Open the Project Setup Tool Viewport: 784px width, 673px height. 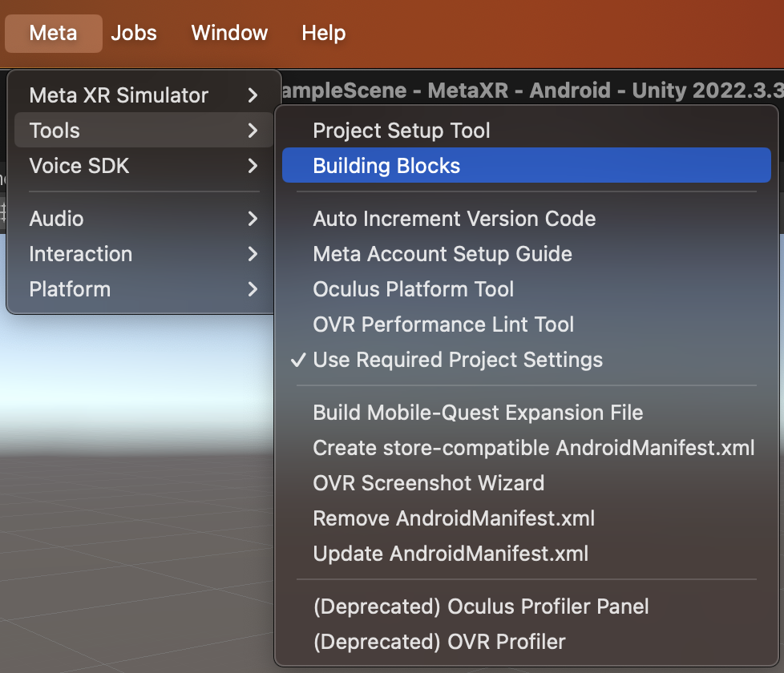[401, 131]
